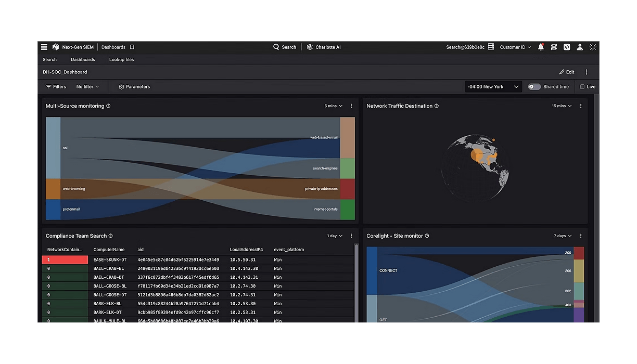Sort by NetworkContain column header
The image size is (637, 364).
pos(65,250)
